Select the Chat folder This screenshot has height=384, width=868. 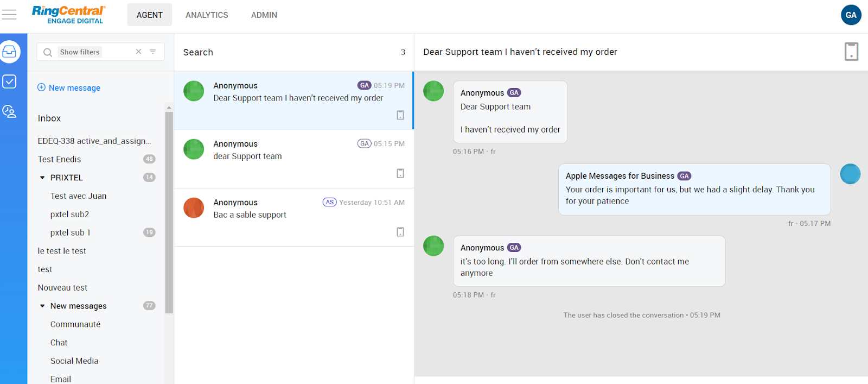point(59,343)
